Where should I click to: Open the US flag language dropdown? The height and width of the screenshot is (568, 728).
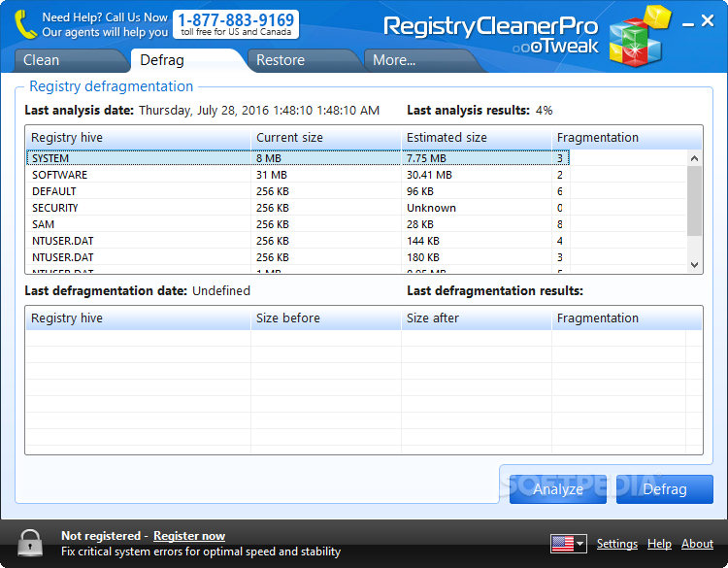tap(568, 544)
